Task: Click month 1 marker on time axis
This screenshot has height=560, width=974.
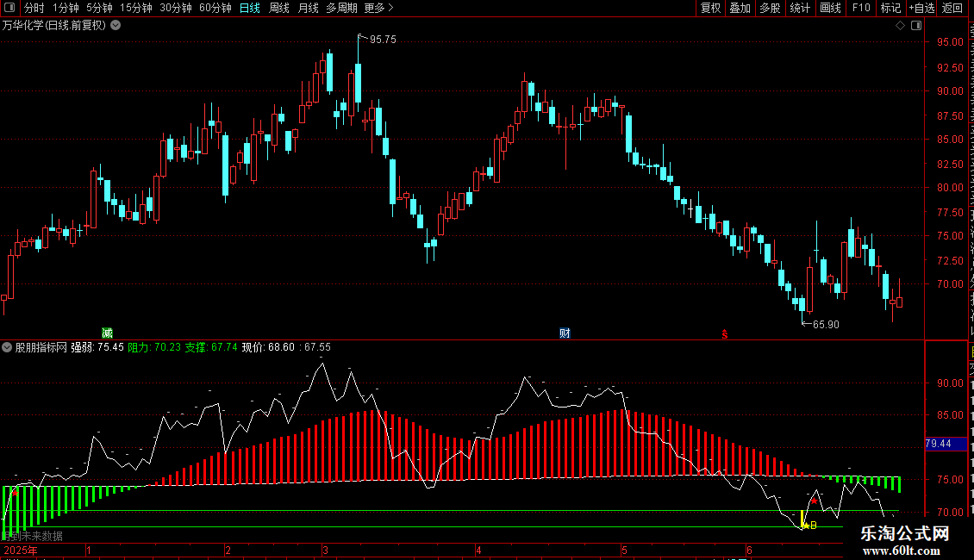Action: [x=89, y=550]
